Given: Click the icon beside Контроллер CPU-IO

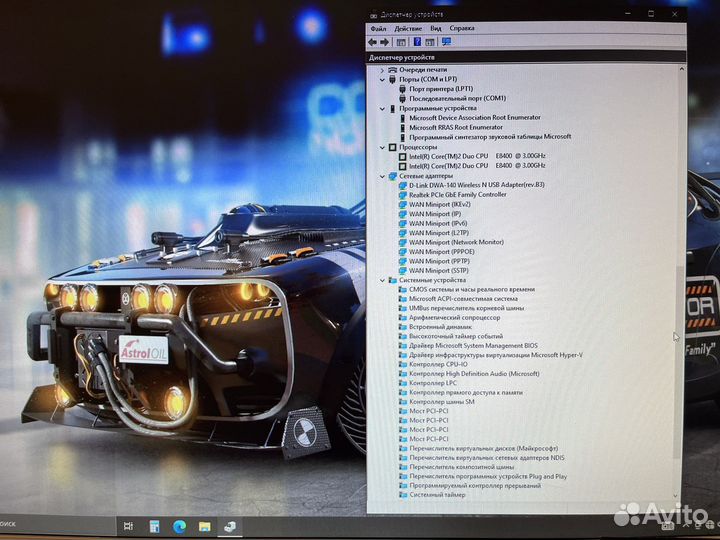Looking at the screenshot, I should click(x=402, y=364).
